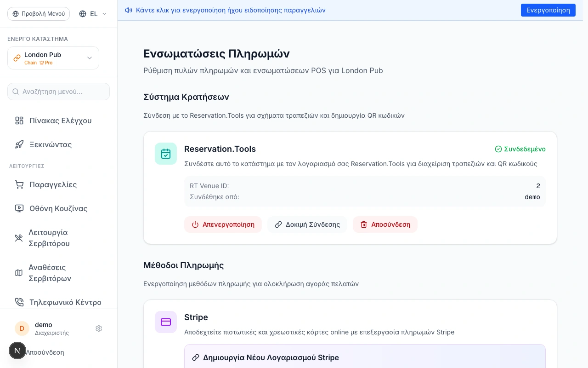Click the red Αποσύνδεση button for Reservation.Tools
This screenshot has width=588, height=368.
385,224
